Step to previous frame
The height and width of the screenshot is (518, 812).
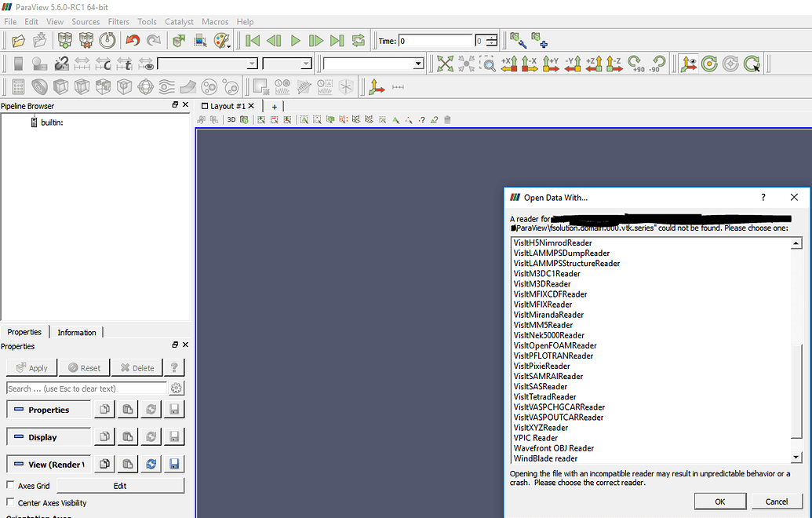pos(274,40)
